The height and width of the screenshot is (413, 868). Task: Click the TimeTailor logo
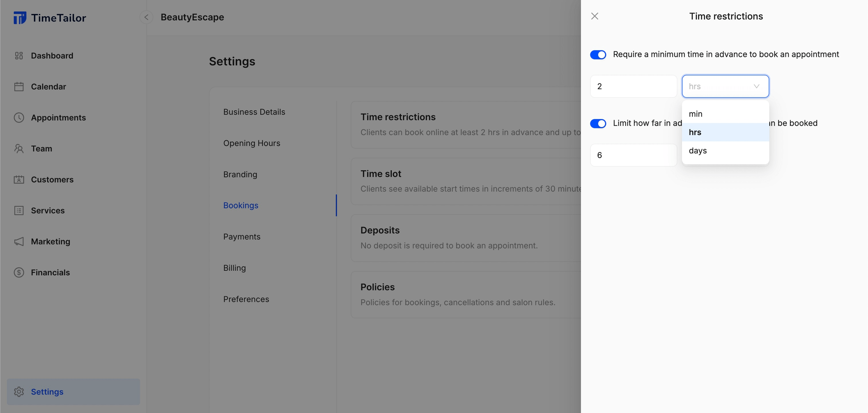tap(50, 17)
